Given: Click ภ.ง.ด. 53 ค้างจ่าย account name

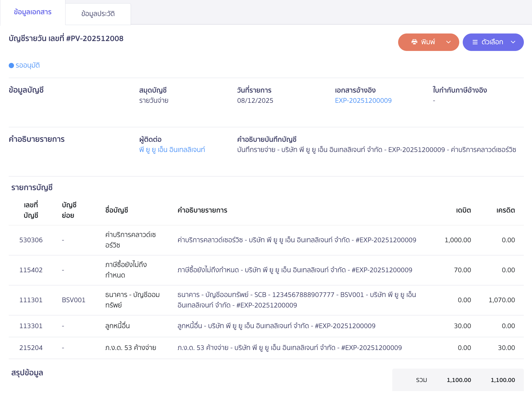Looking at the screenshot, I should click(x=131, y=348).
